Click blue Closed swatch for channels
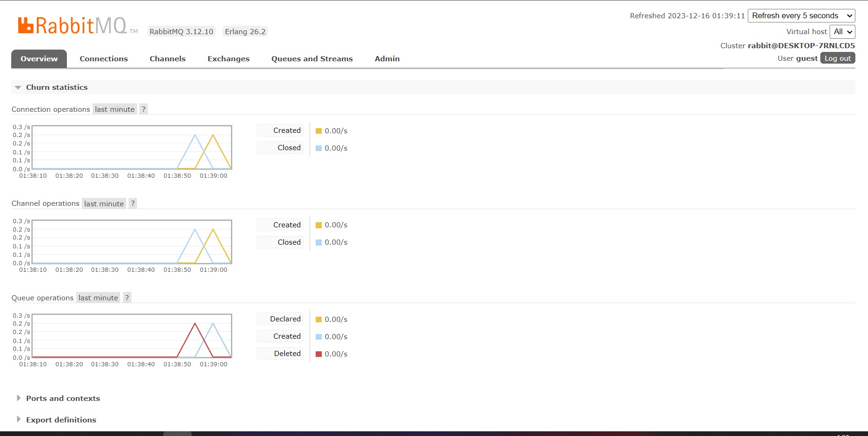Viewport: 868px width, 436px height. point(318,242)
